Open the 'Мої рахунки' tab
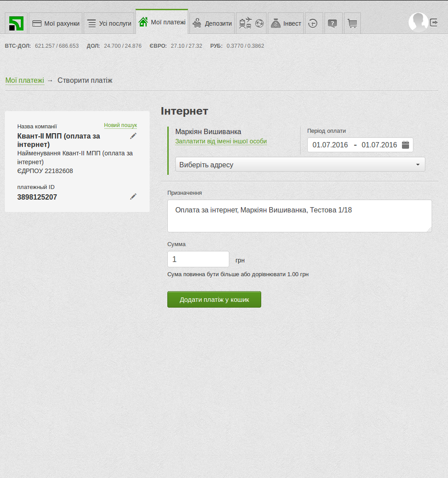The width and height of the screenshot is (448, 478). click(x=56, y=23)
